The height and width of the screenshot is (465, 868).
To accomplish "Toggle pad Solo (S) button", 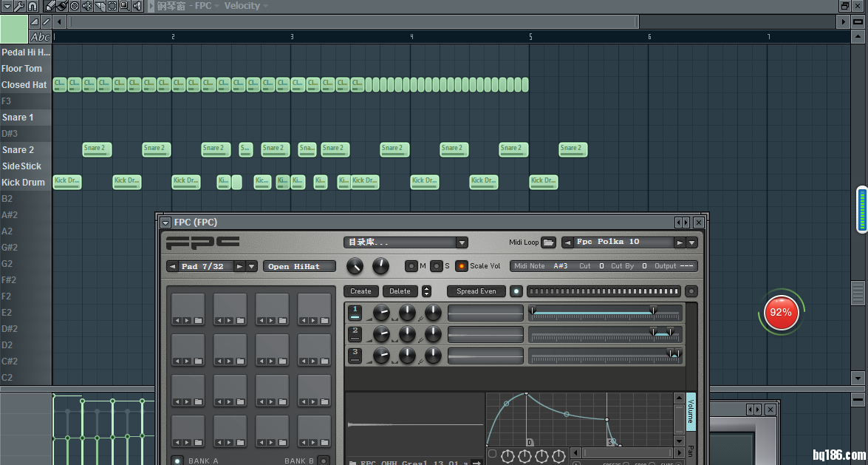I will click(x=437, y=266).
